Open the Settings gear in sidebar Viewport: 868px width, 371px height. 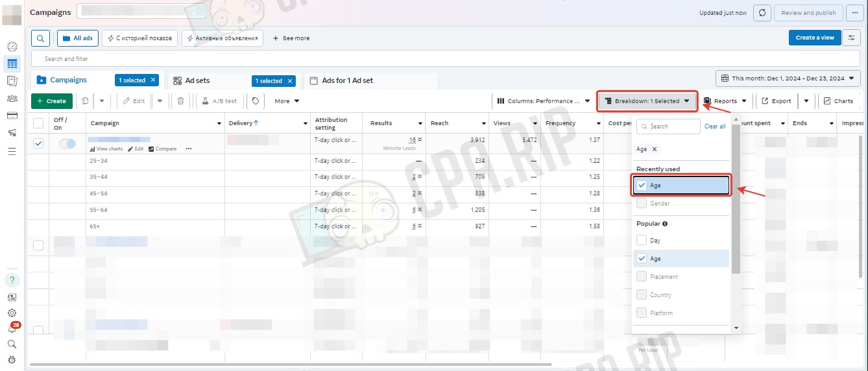click(x=12, y=313)
